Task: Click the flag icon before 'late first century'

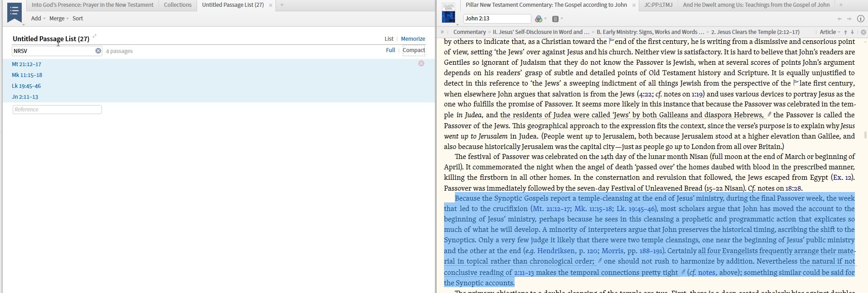Action: pyautogui.click(x=796, y=82)
